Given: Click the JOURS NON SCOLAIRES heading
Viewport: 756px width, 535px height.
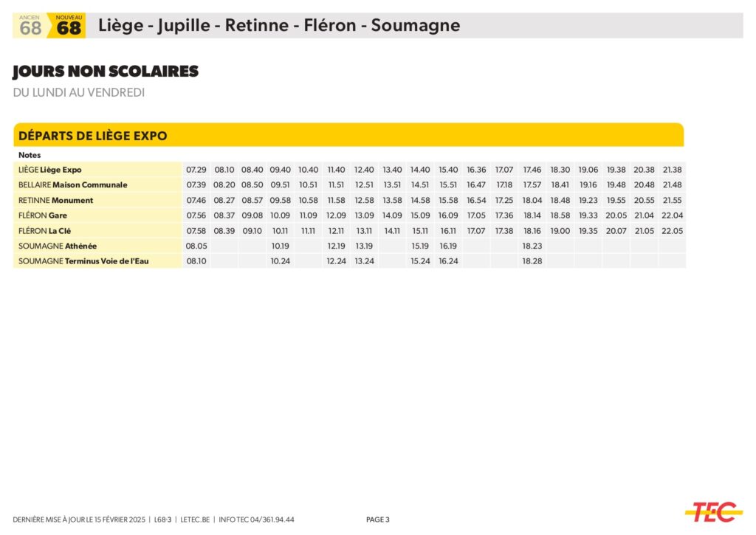Looking at the screenshot, I should click(x=106, y=72).
